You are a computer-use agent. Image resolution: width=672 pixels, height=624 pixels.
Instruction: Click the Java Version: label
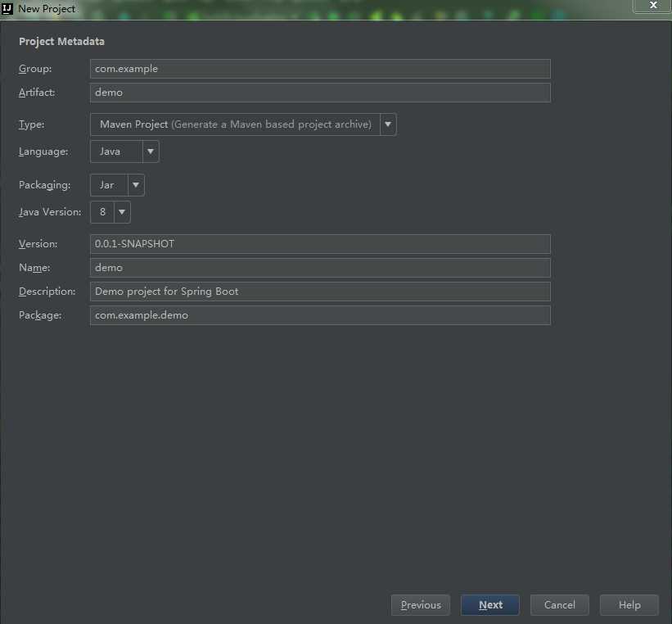[50, 212]
